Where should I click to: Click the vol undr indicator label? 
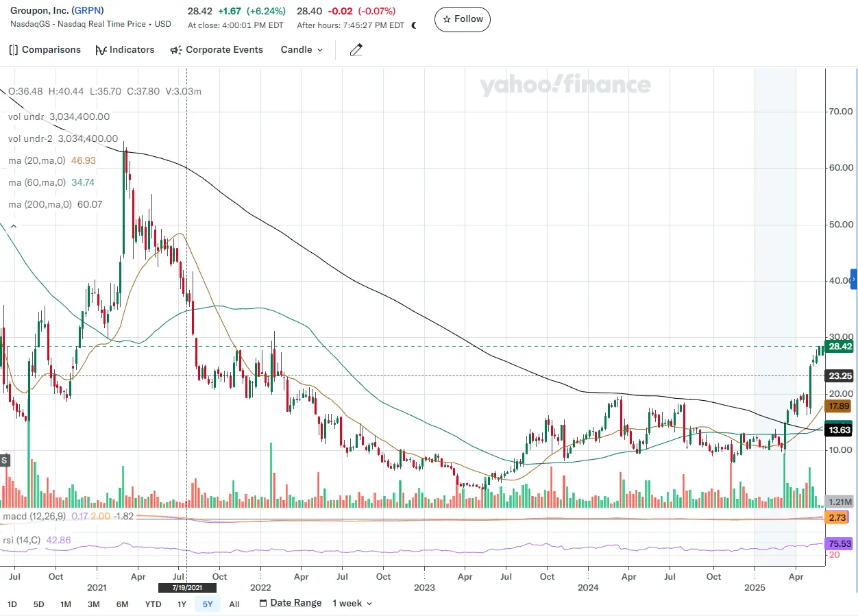[x=26, y=117]
